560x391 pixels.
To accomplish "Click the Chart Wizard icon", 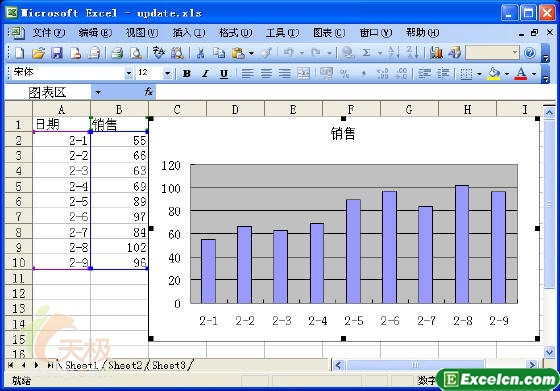I will 436,53.
